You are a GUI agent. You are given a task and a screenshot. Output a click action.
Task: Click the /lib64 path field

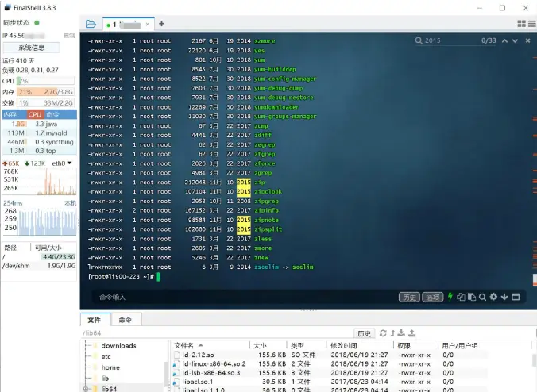coord(216,333)
